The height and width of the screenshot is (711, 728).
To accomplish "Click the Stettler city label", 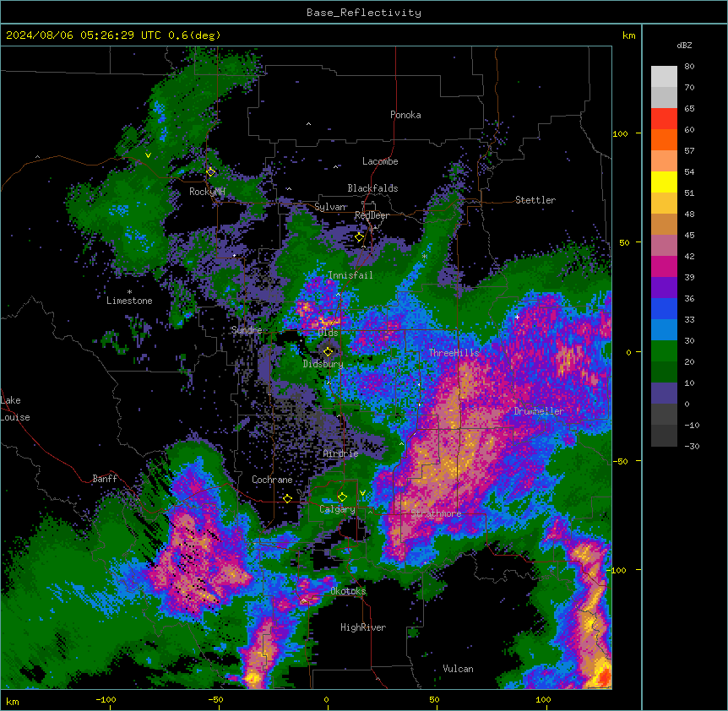I will pos(535,200).
